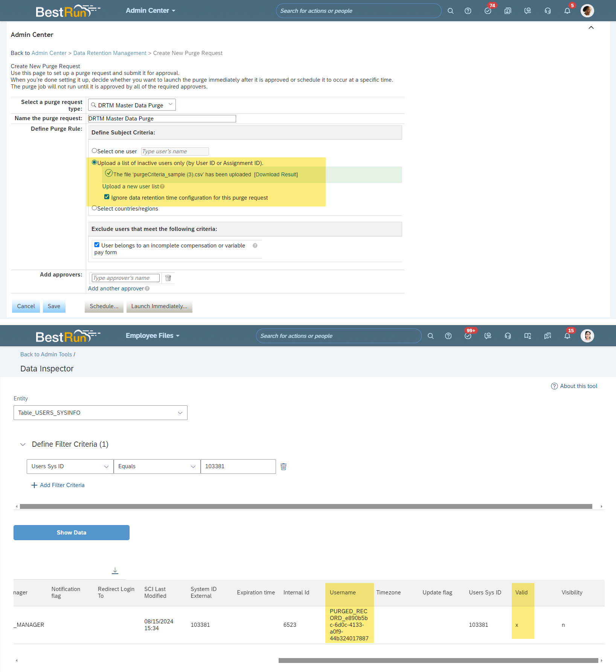The width and height of the screenshot is (616, 672).
Task: Click the Download Result link
Action: coord(276,174)
